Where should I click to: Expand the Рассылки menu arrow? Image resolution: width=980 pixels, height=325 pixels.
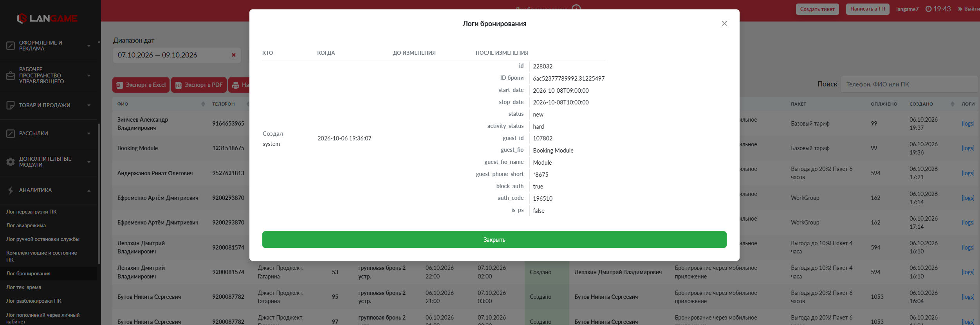tap(89, 134)
